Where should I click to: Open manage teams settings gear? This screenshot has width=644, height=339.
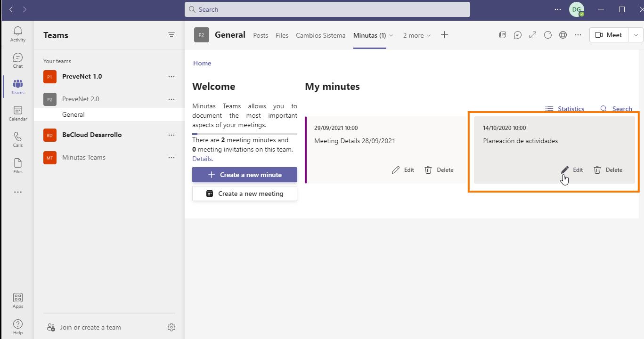pyautogui.click(x=171, y=327)
